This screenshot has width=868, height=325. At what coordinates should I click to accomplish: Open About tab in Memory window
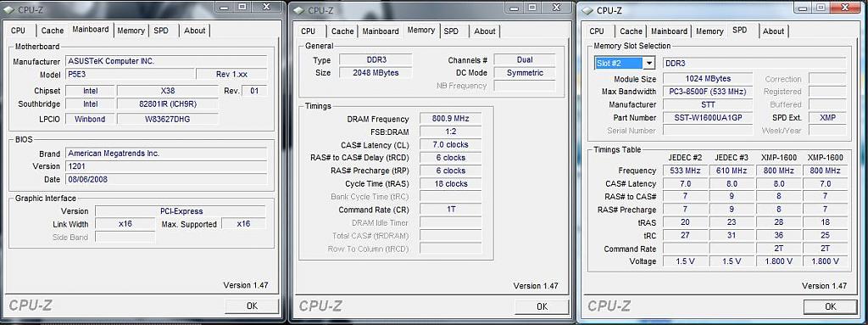(x=485, y=31)
